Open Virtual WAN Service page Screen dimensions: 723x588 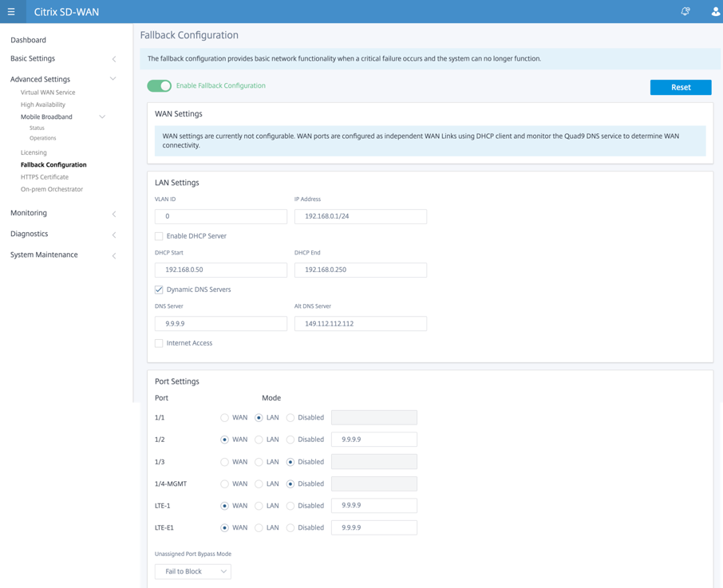(48, 93)
